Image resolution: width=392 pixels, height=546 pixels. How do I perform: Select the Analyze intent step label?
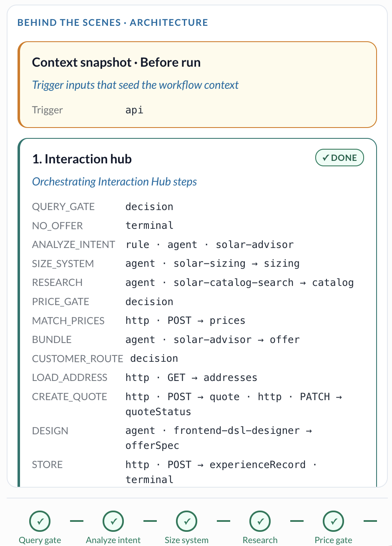click(x=113, y=540)
